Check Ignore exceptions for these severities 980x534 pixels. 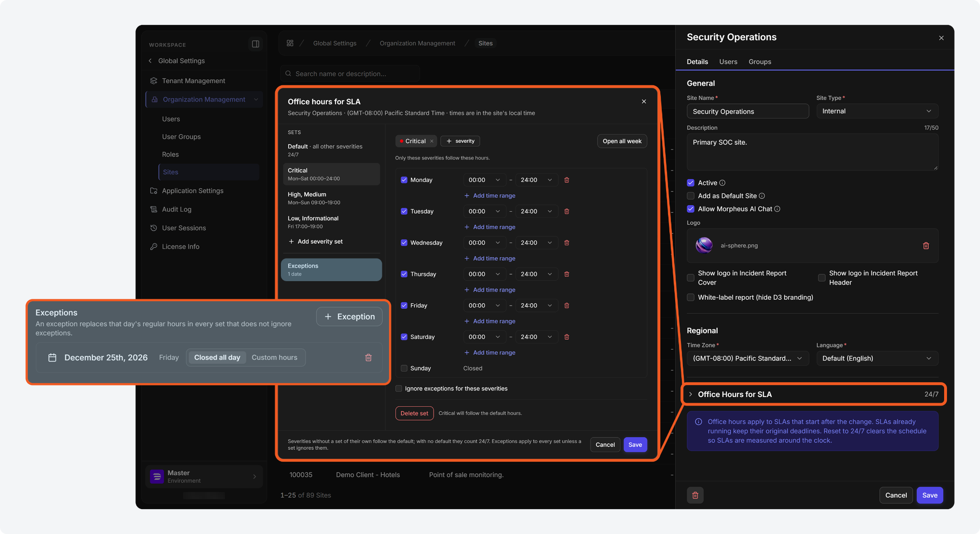tap(399, 389)
